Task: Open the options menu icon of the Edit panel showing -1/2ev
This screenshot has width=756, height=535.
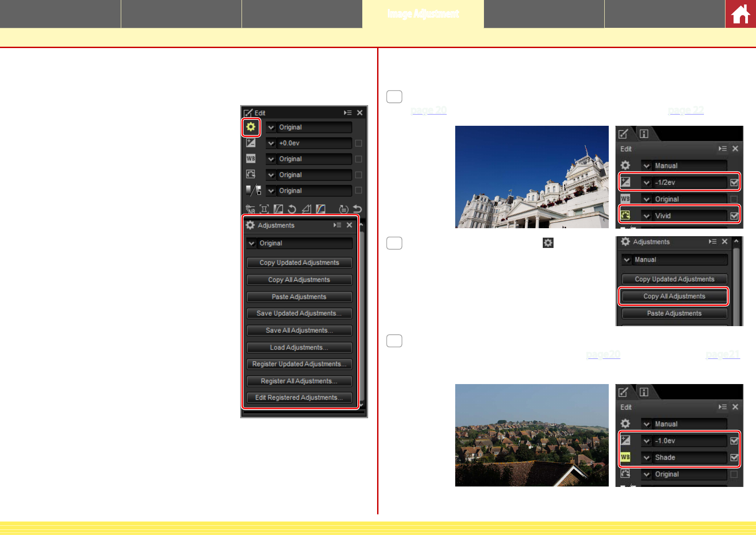Action: (722, 149)
